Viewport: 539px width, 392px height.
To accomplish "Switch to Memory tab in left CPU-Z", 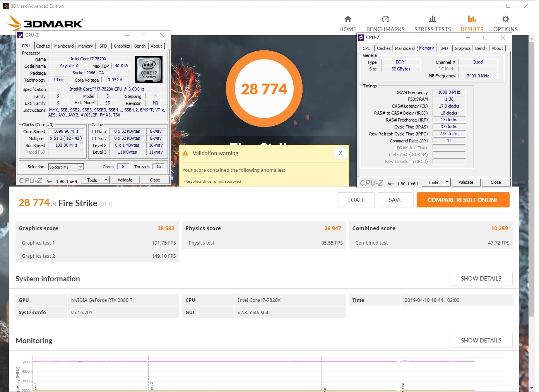I will 86,46.
